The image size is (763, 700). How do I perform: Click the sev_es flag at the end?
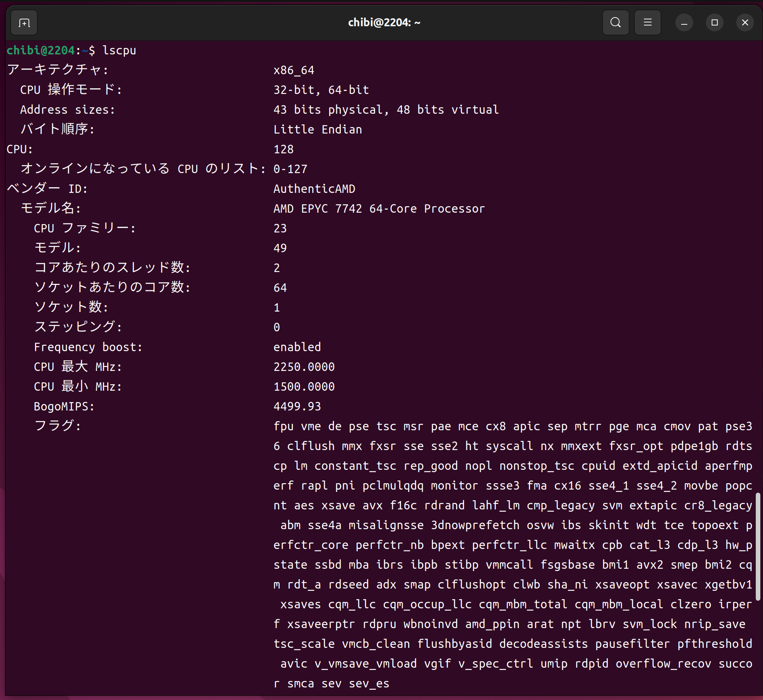[x=369, y=684]
